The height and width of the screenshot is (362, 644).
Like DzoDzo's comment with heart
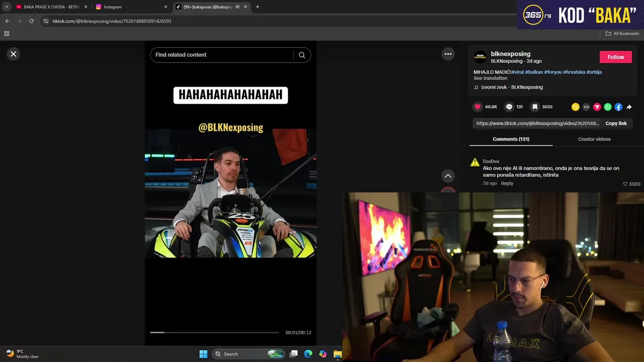[x=625, y=184]
